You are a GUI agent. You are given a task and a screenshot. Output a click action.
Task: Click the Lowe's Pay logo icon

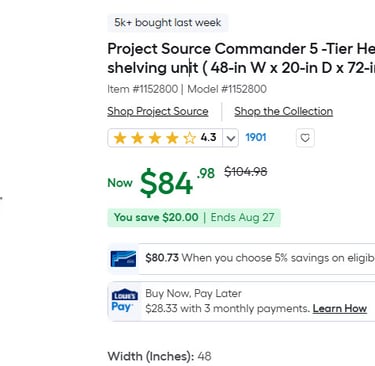point(124,300)
